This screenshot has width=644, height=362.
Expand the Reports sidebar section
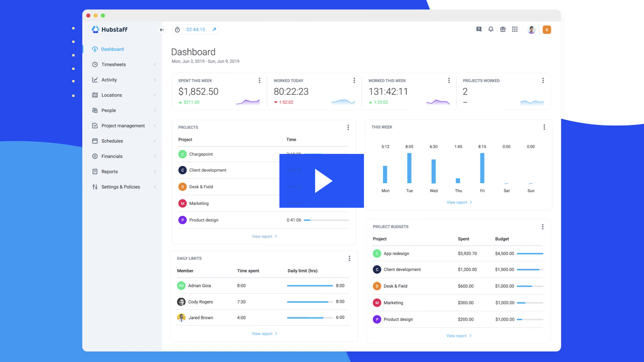click(110, 171)
